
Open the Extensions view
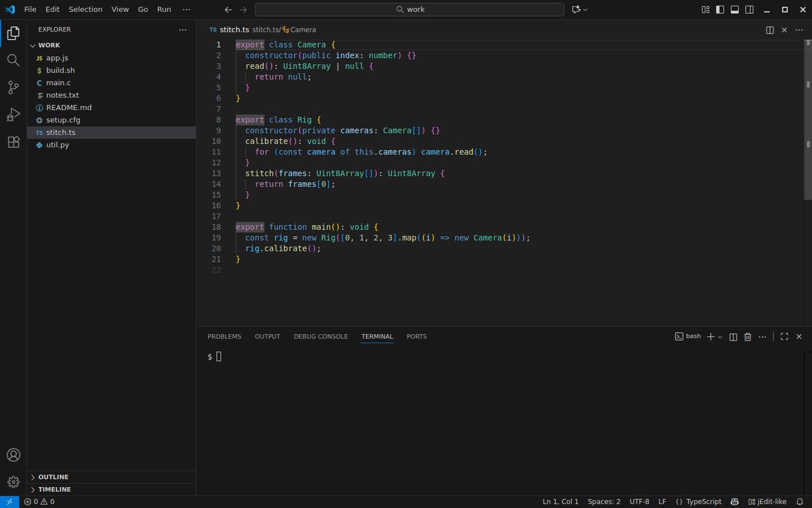click(13, 142)
